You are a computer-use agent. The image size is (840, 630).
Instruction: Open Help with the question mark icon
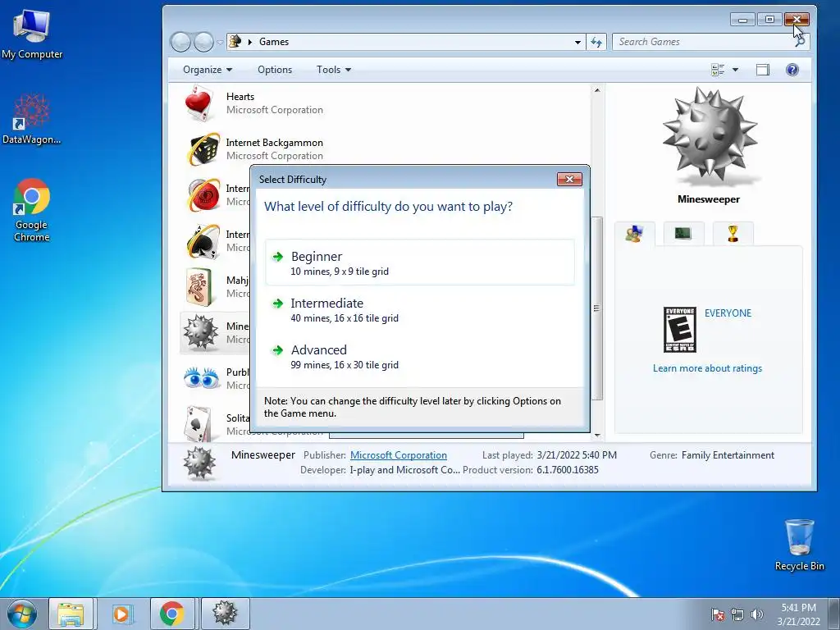[x=792, y=70]
